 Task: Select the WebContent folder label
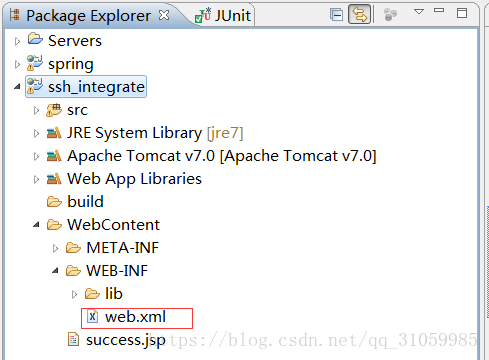pyautogui.click(x=114, y=225)
